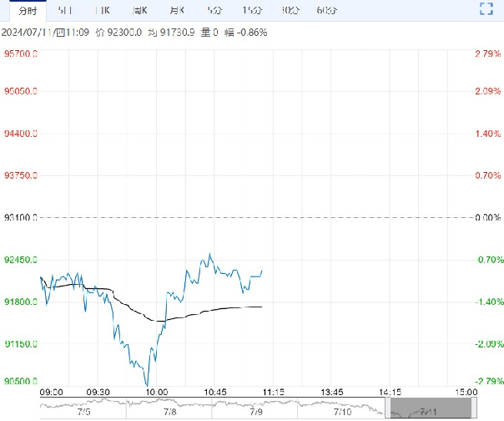Expand chart to fullscreen
The image size is (504, 421).
coord(487,10)
